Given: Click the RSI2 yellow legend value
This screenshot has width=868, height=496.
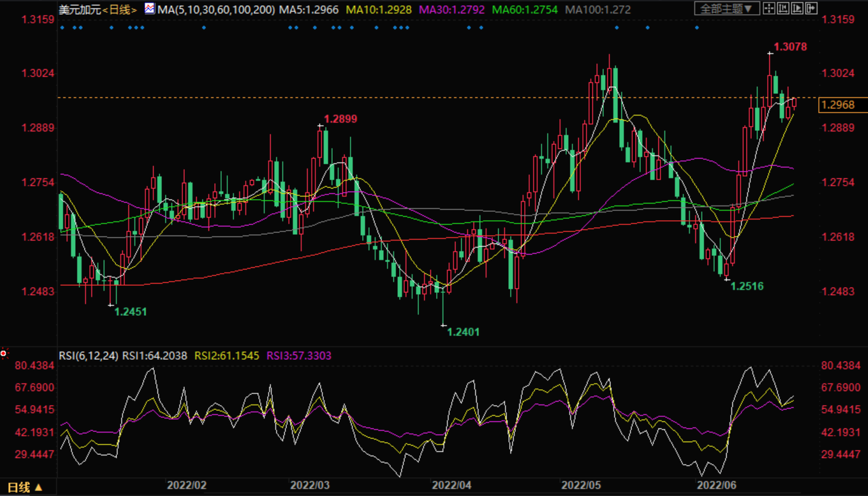Looking at the screenshot, I should click(227, 356).
